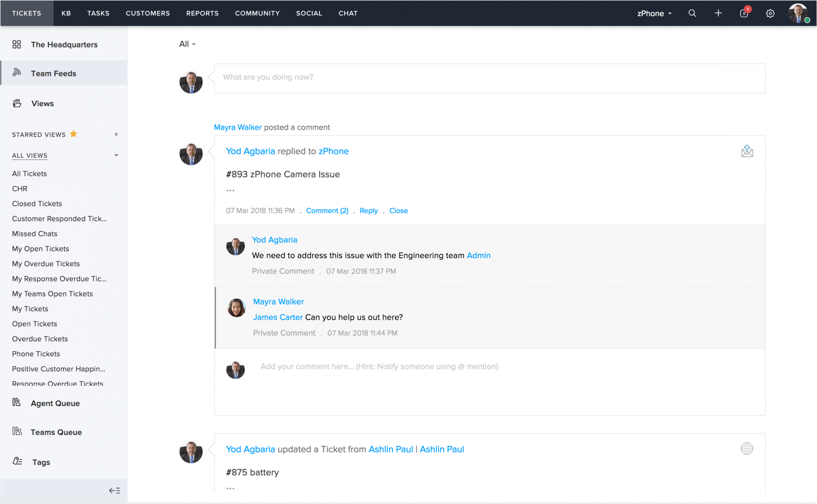The image size is (817, 504).
Task: Toggle the Views section visibility
Action: 42,103
